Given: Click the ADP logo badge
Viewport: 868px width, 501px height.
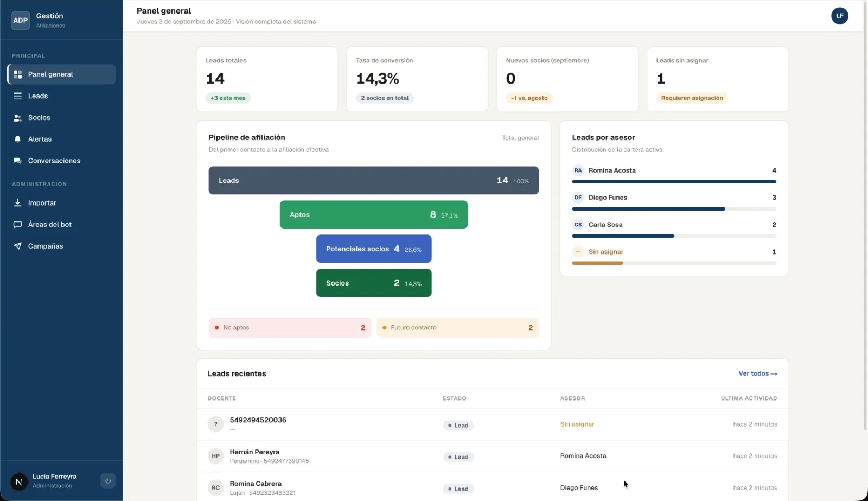Looking at the screenshot, I should pyautogui.click(x=21, y=20).
